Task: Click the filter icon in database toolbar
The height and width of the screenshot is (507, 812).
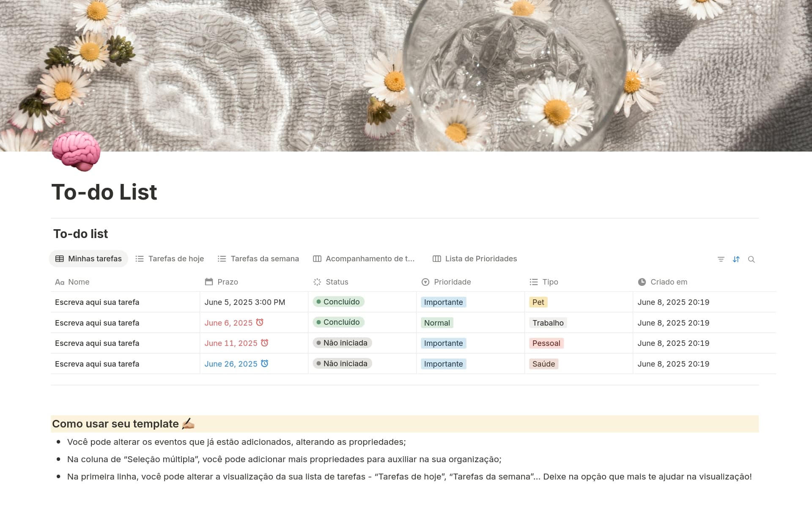Action: (721, 259)
